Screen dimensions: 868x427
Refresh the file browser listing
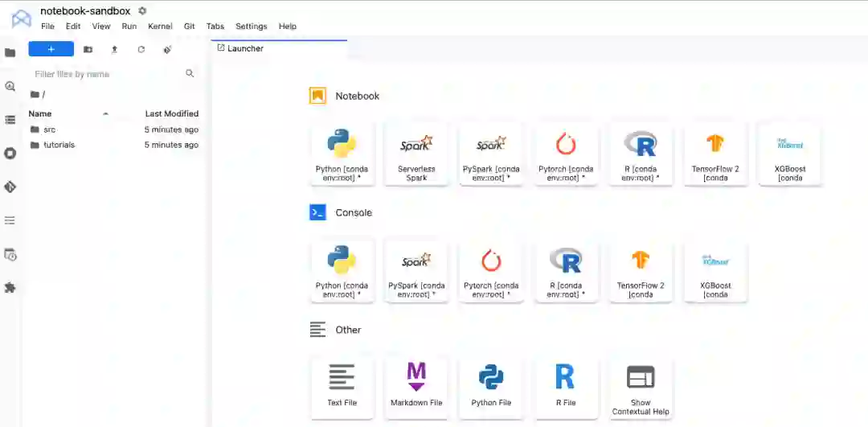pos(141,49)
